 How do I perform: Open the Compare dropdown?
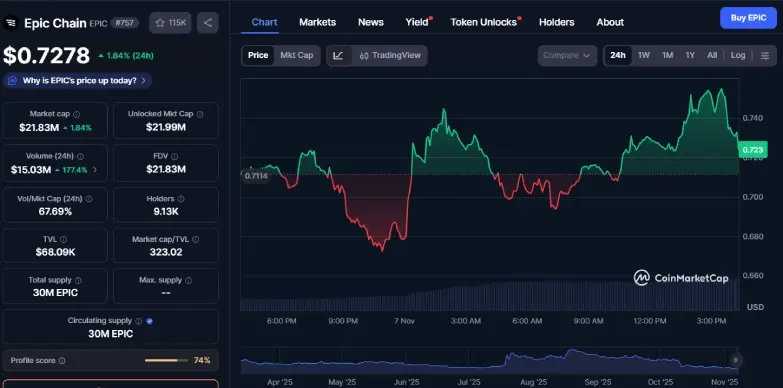(567, 55)
